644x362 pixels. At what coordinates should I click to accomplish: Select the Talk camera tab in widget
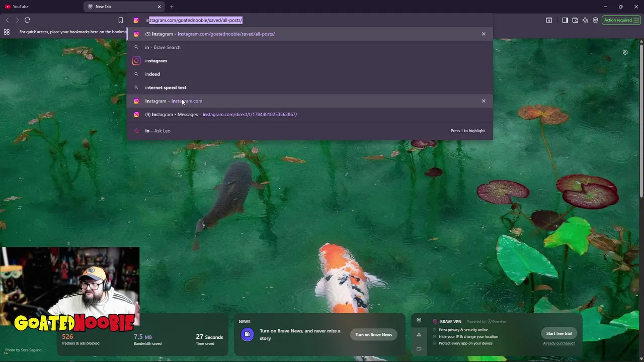(419, 348)
